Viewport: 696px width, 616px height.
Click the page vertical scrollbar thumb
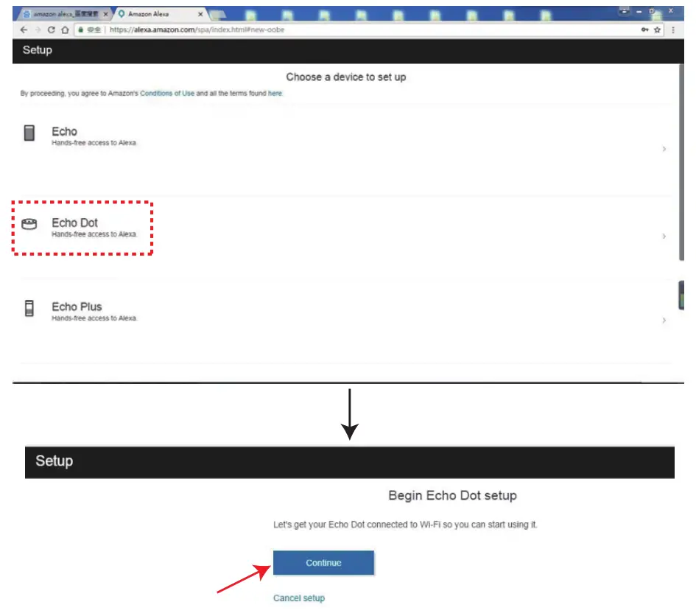(x=681, y=162)
